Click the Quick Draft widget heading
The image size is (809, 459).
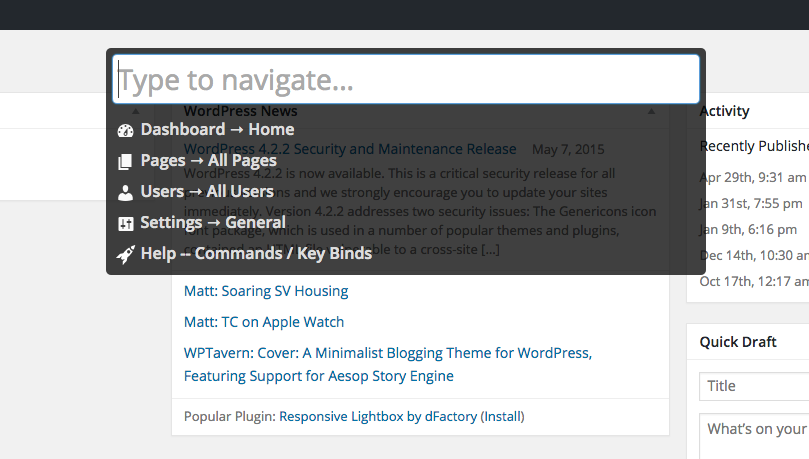coord(738,342)
